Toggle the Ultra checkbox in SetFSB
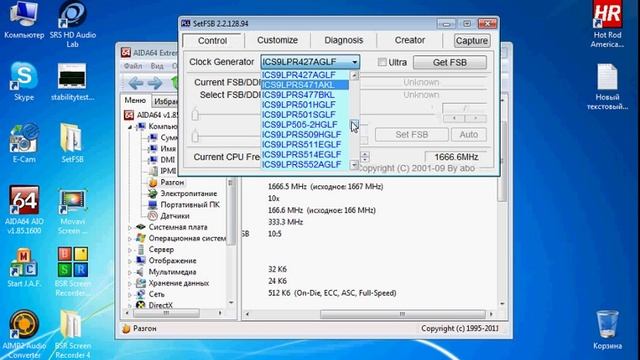 pyautogui.click(x=382, y=62)
